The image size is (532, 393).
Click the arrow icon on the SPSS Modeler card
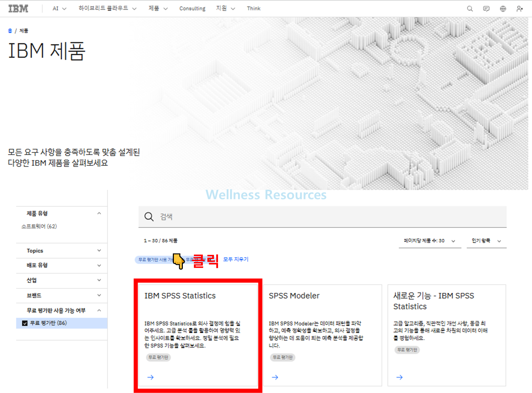point(275,377)
